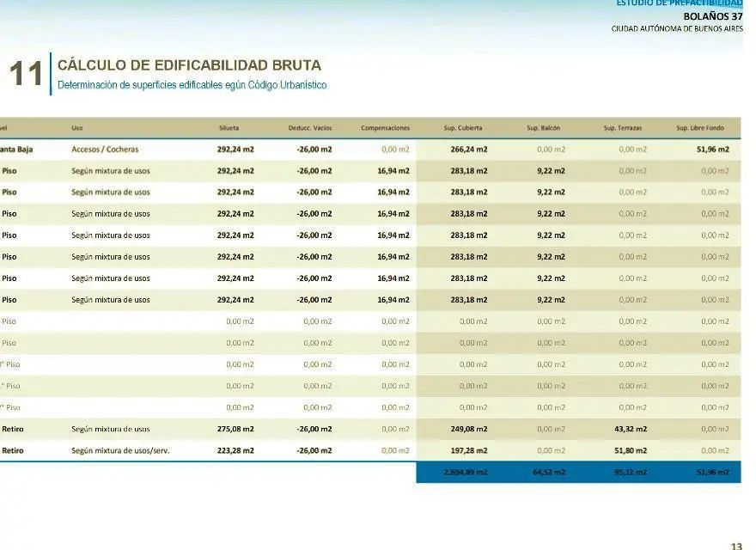This screenshot has height=550, width=756.
Task: Click '51,96 m2' in the Accesos / Cocheras row
Action: click(x=712, y=150)
